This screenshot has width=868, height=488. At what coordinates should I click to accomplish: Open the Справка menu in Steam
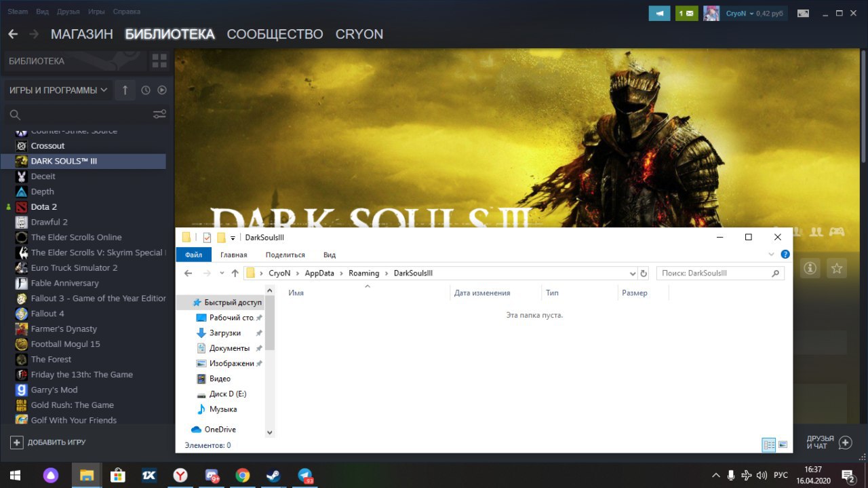pos(127,12)
